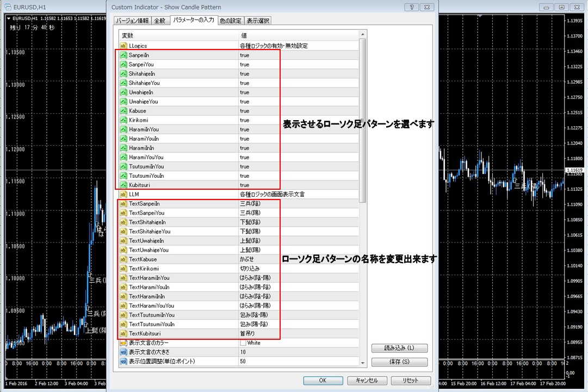Open the 色の設定 tab
The height and width of the screenshot is (392, 588).
pyautogui.click(x=231, y=21)
